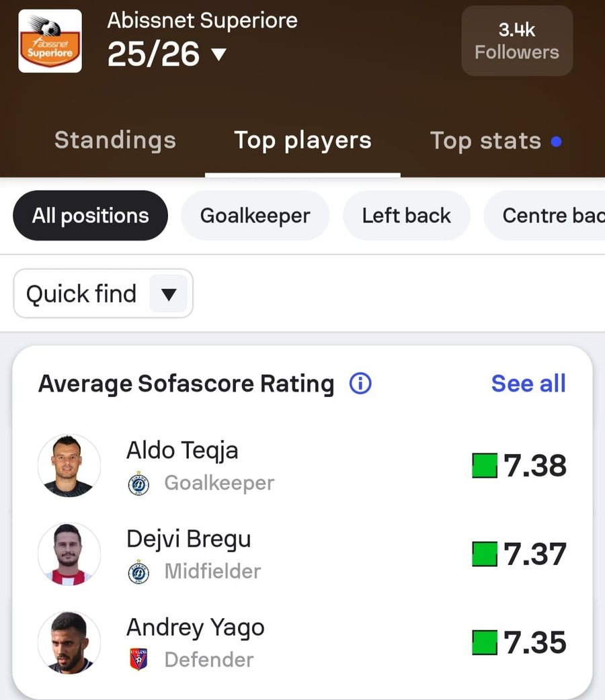This screenshot has height=700, width=605.
Task: Open Dejvi Bregu's player photo
Action: [69, 554]
